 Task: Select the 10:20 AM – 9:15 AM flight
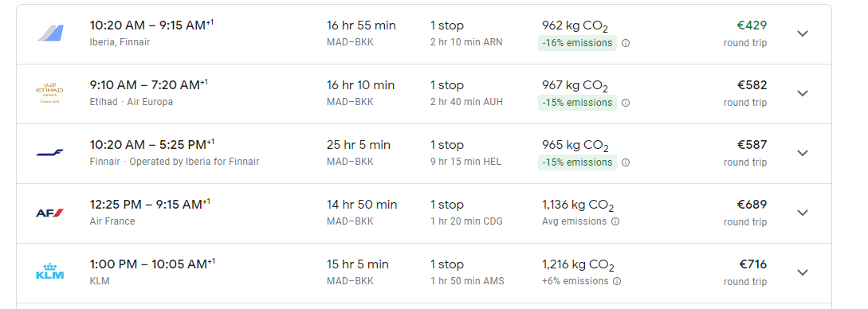coord(424,34)
